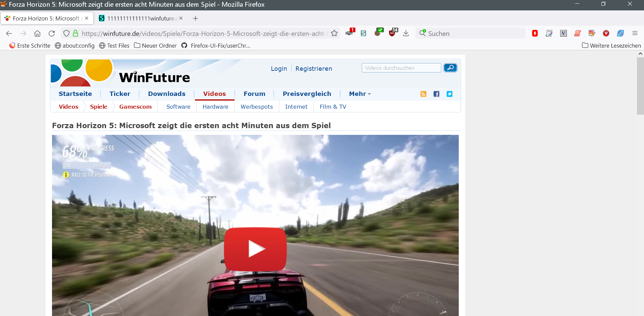Screen dimensions: 644x316
Task: Click the Registrieren link
Action: 314,69
